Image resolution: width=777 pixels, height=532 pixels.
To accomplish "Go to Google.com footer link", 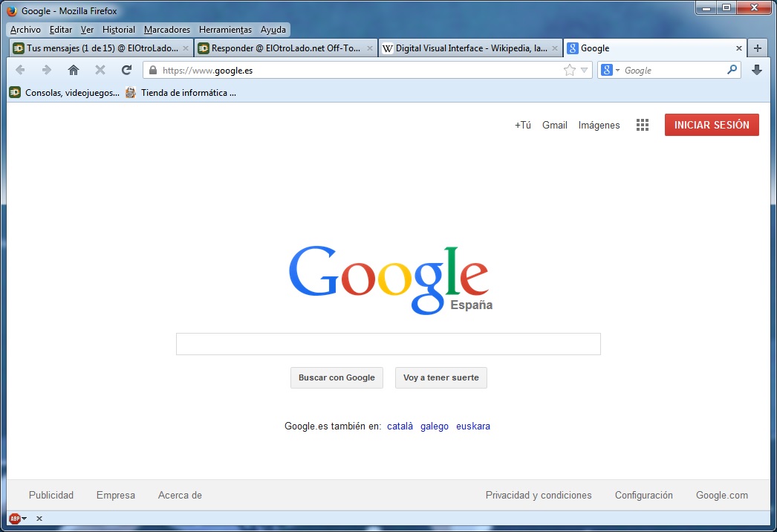I will 722,496.
